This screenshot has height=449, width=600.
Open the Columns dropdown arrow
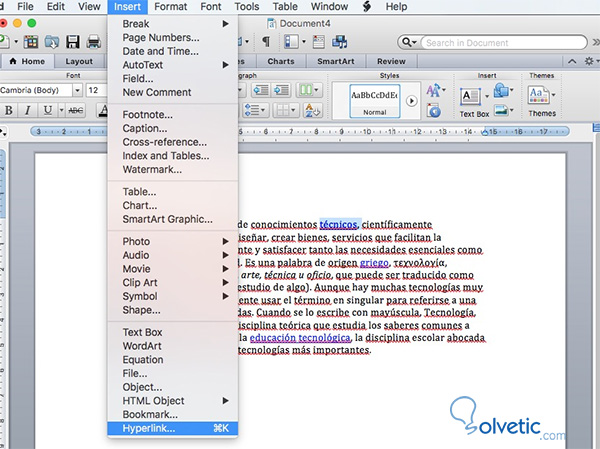click(x=317, y=90)
